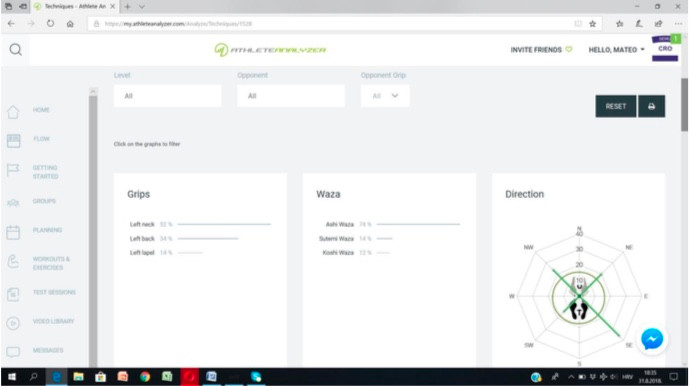Screen dimensions: 690x386
Task: Open the Messenger chat bubble
Action: pos(652,339)
